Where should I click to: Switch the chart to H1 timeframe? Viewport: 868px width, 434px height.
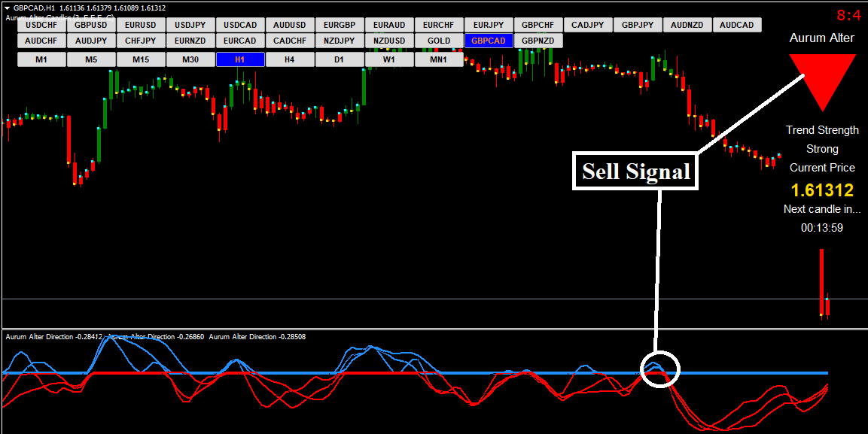pyautogui.click(x=240, y=59)
